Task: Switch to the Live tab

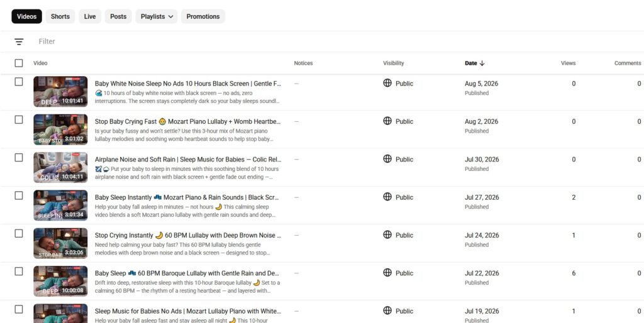Action: 90,16
